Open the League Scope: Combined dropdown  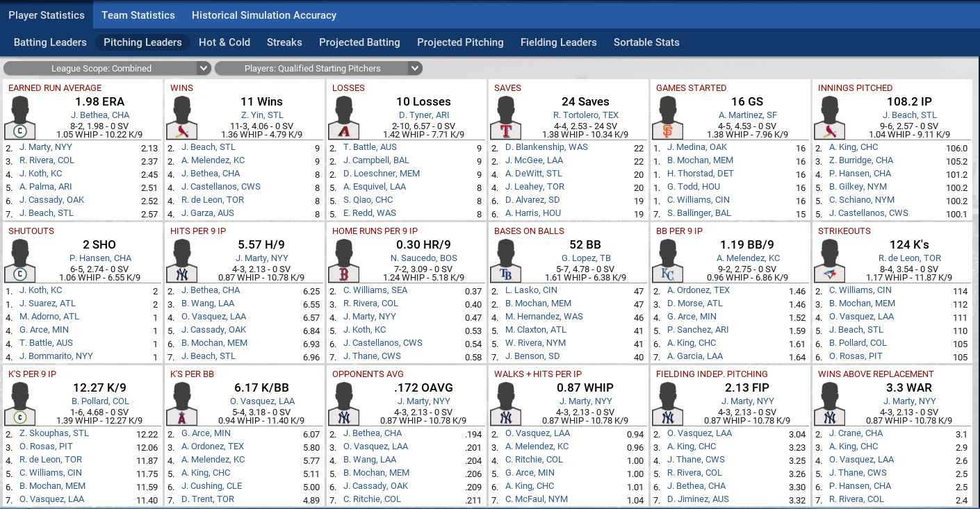107,68
